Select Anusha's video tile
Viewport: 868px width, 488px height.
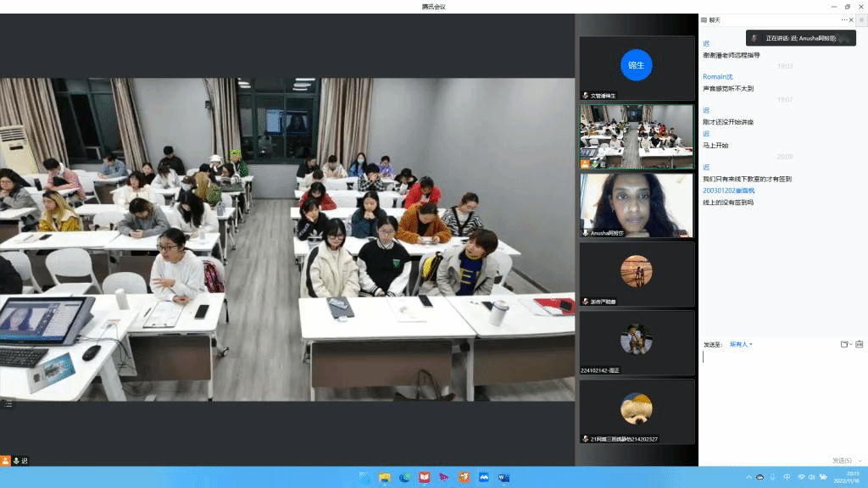(637, 205)
